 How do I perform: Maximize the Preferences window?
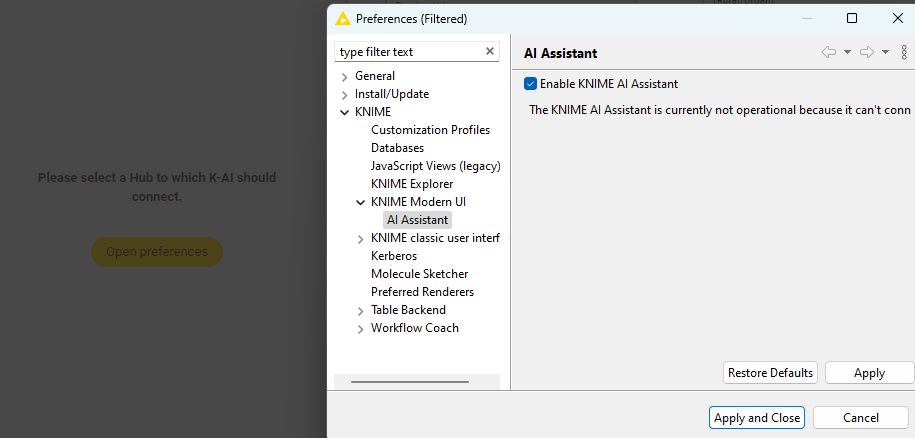tap(852, 19)
